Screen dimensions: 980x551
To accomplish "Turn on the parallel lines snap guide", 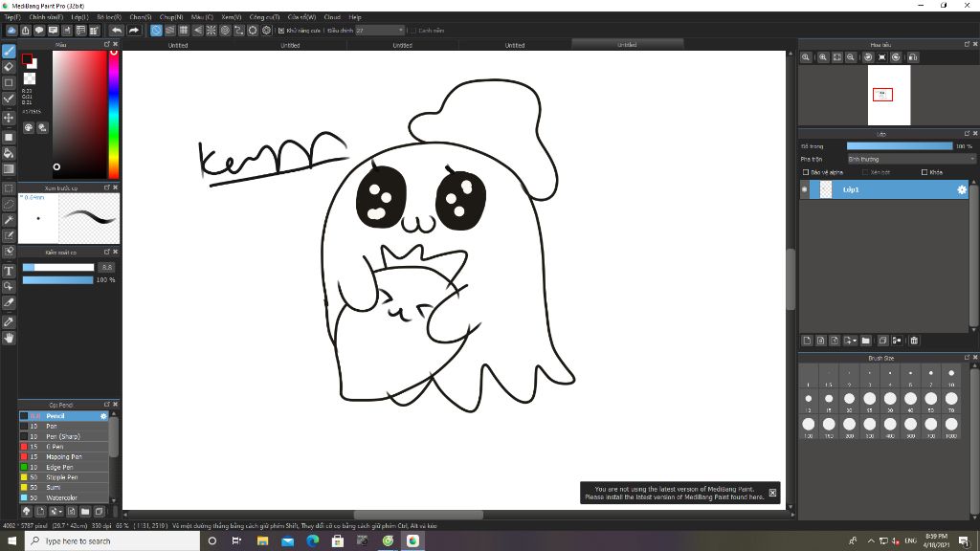I will (170, 30).
